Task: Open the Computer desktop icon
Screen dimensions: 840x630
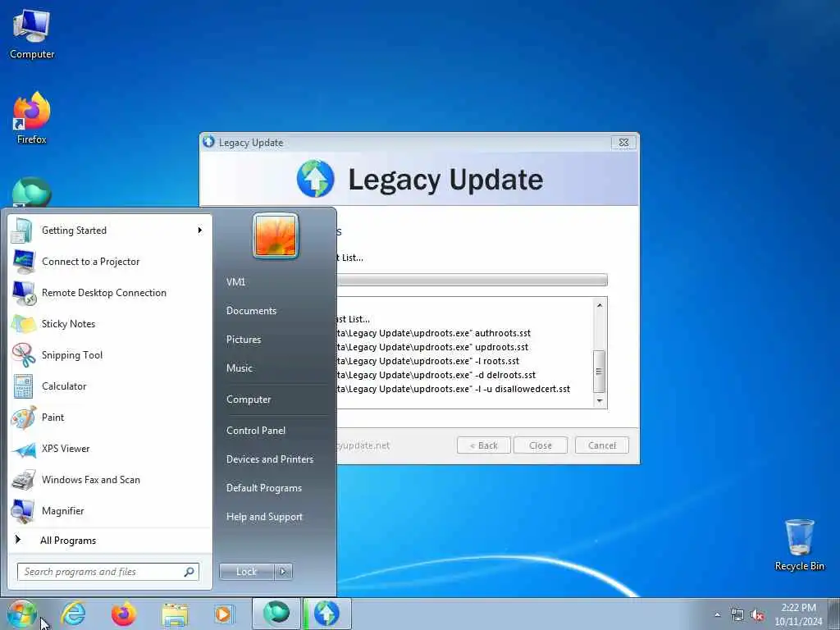Action: pyautogui.click(x=32, y=34)
